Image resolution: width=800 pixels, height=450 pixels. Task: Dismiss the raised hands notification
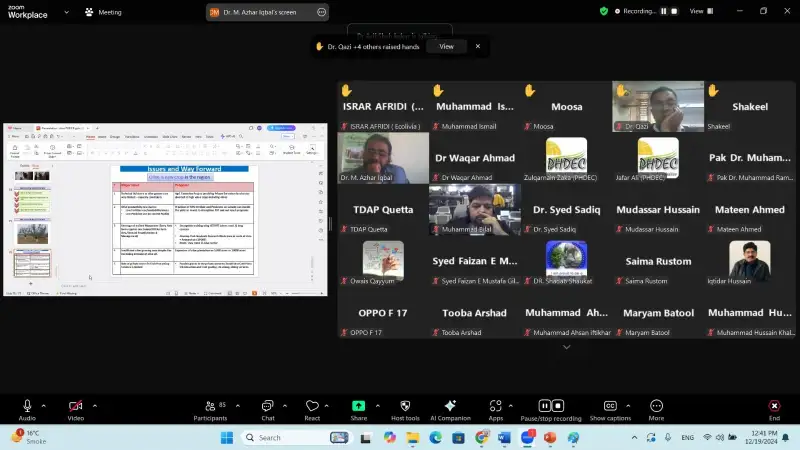click(478, 46)
